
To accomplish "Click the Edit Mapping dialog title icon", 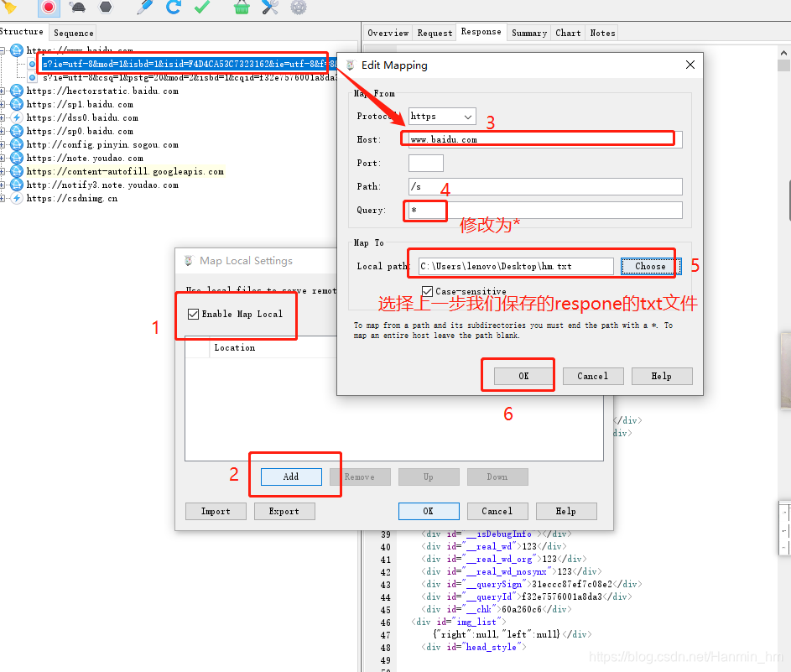I will tap(350, 65).
